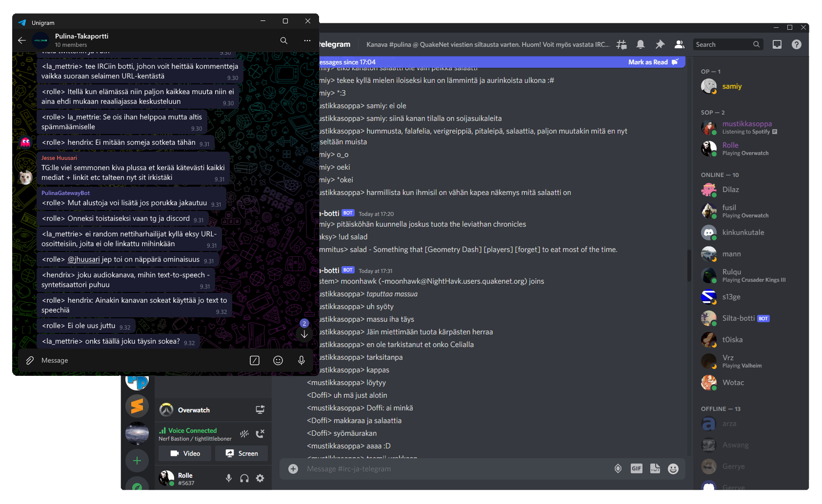
Task: Toggle Discord member list
Action: 679,44
